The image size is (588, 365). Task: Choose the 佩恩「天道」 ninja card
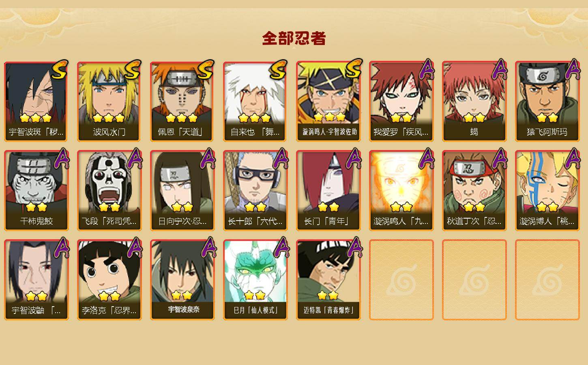click(x=182, y=101)
